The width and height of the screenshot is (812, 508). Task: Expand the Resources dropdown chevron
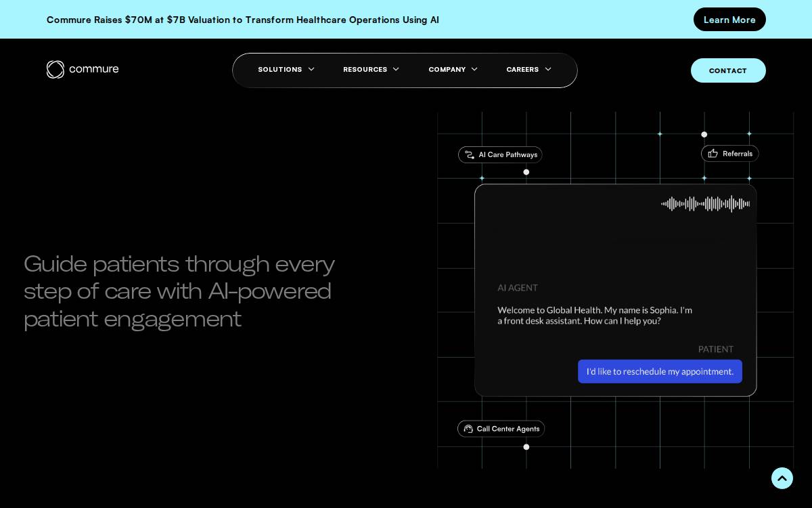click(x=396, y=70)
